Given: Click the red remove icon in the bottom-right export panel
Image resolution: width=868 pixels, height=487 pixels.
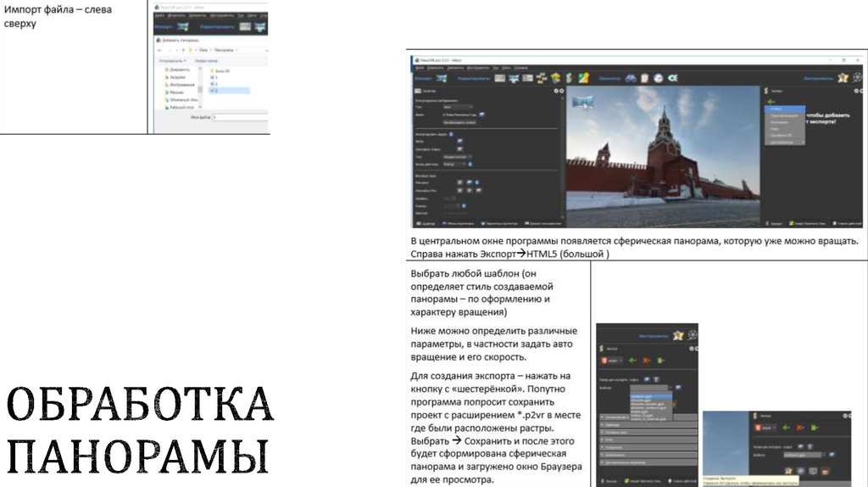Looking at the screenshot, I should 799,428.
